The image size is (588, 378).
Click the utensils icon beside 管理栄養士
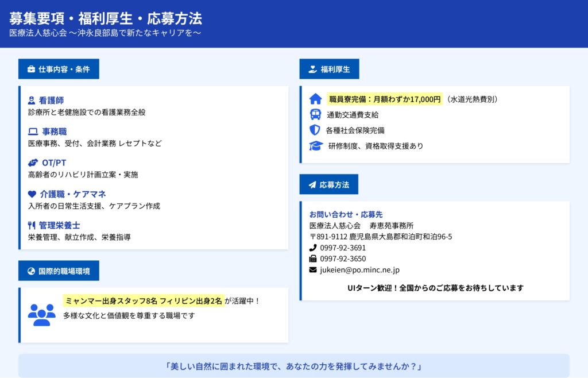tap(32, 225)
